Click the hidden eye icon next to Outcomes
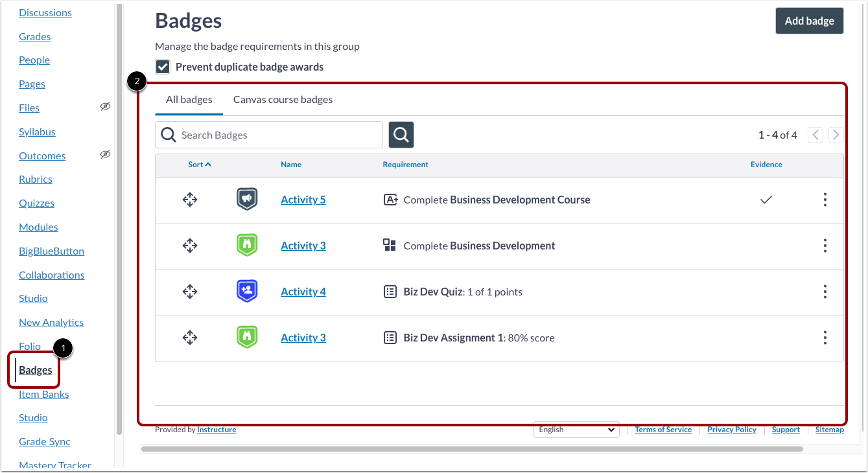Image resolution: width=868 pixels, height=473 pixels. tap(105, 155)
